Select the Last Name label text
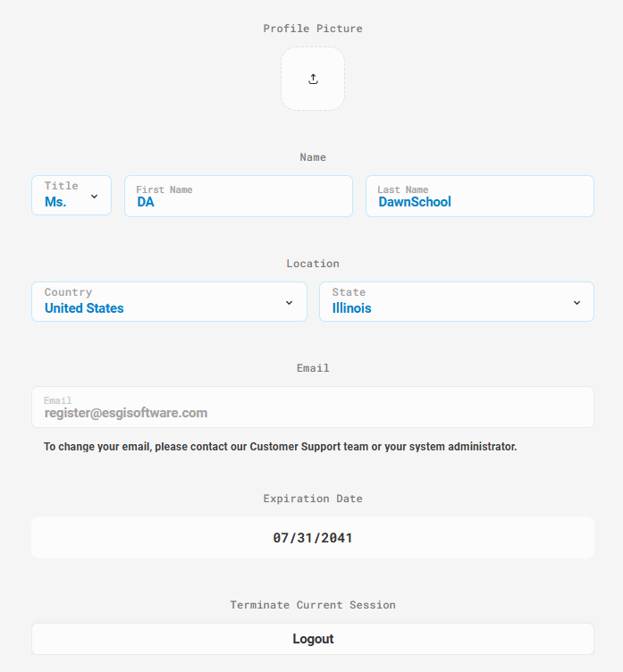 402,189
